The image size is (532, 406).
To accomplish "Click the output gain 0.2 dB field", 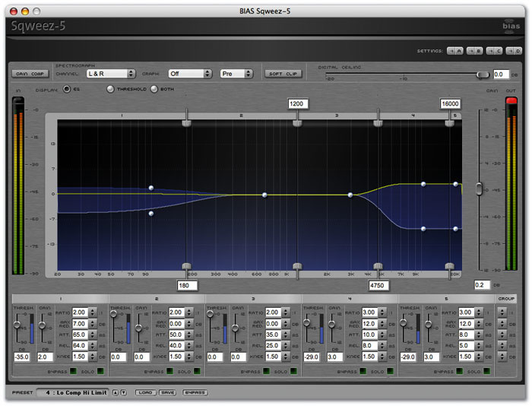I will [x=482, y=285].
